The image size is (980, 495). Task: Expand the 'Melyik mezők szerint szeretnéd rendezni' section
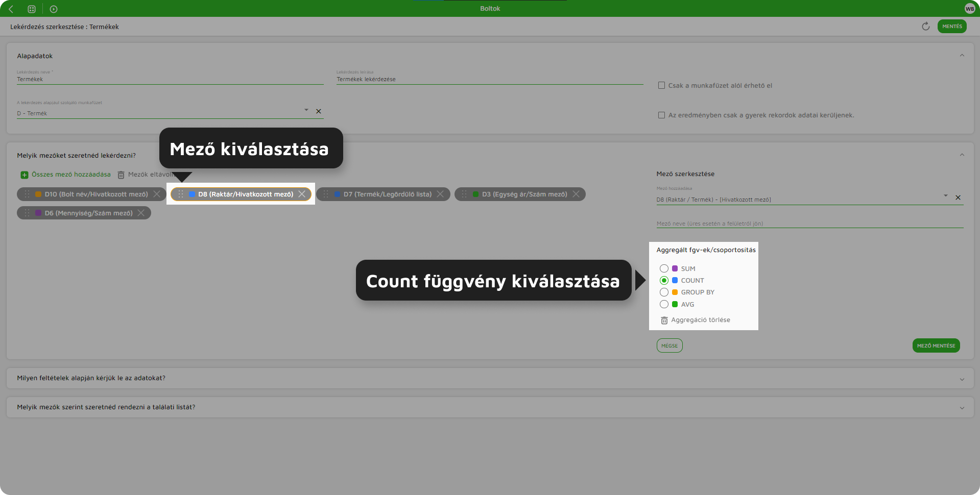(962, 408)
